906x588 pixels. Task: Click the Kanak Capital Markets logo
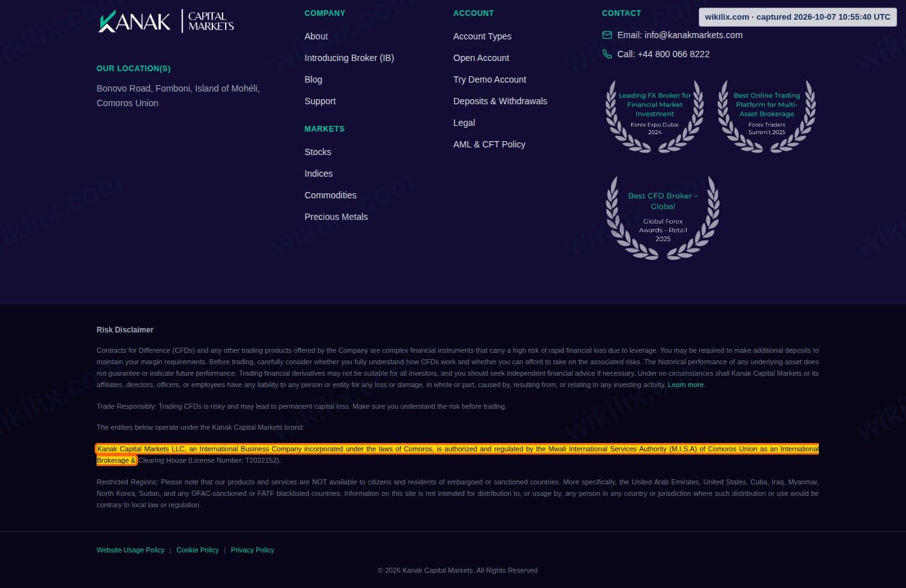pyautogui.click(x=166, y=21)
